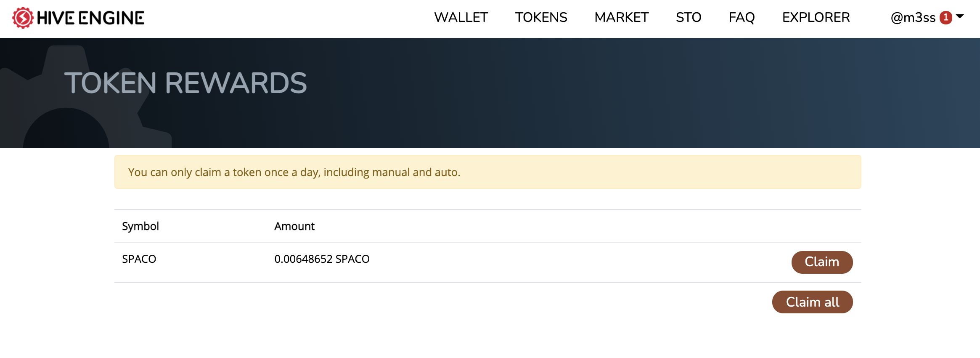Click the Symbol column header
Screen dimensions: 980x358
pyautogui.click(x=140, y=226)
